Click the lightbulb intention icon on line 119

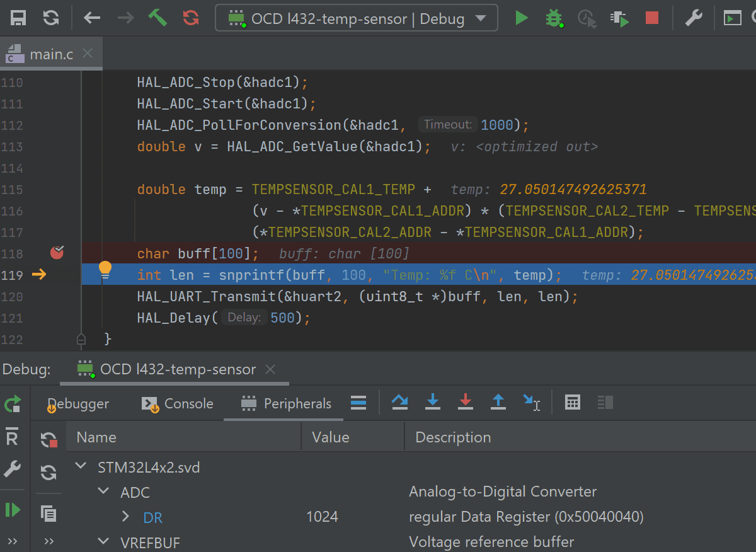pyautogui.click(x=105, y=270)
